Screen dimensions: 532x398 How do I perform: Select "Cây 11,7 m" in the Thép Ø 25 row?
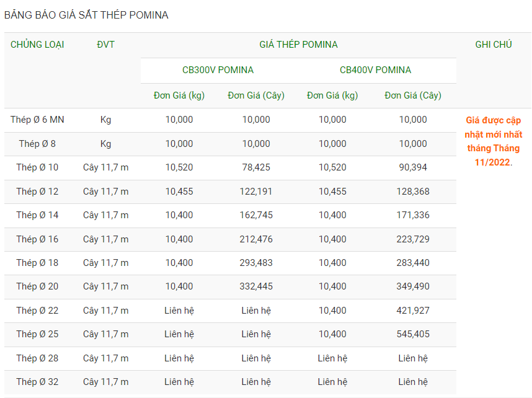point(105,335)
